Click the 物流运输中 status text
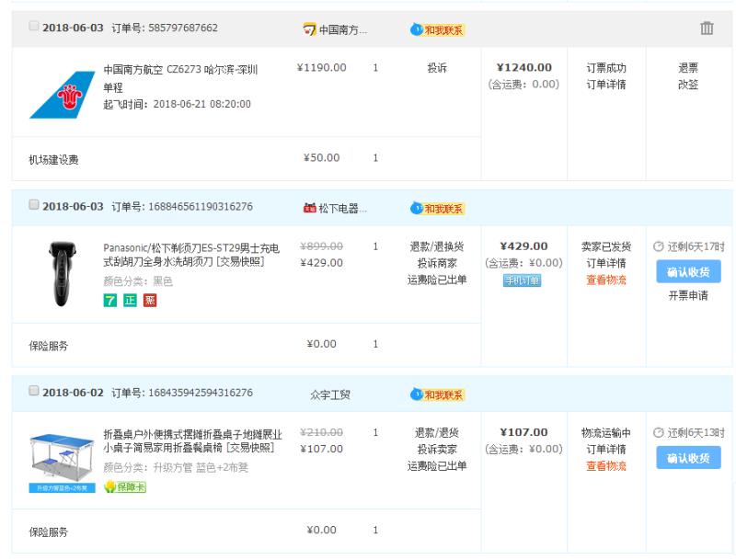The width and height of the screenshot is (736, 560). [606, 432]
